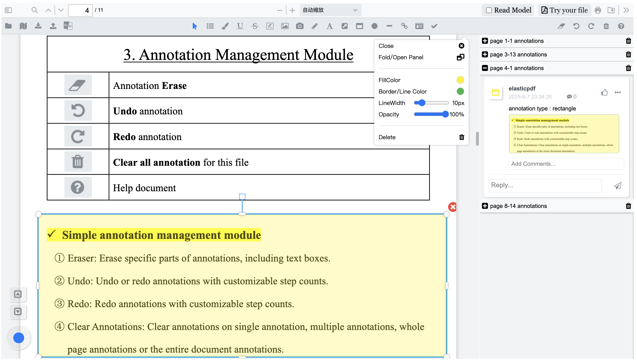This screenshot has height=364, width=637.
Task: Click the checkmark confirm icon in toolbar
Action: point(434,26)
